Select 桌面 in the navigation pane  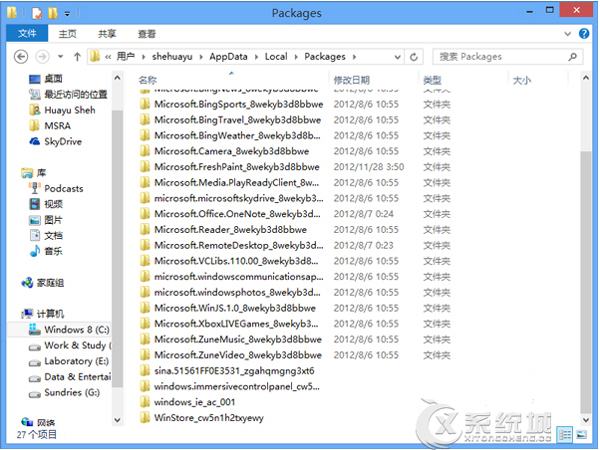pos(53,79)
